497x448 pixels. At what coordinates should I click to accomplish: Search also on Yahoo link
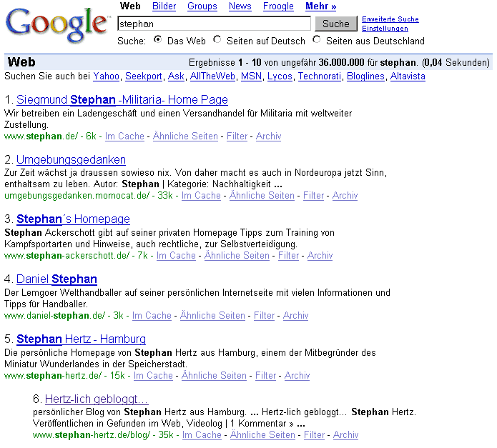tap(106, 76)
